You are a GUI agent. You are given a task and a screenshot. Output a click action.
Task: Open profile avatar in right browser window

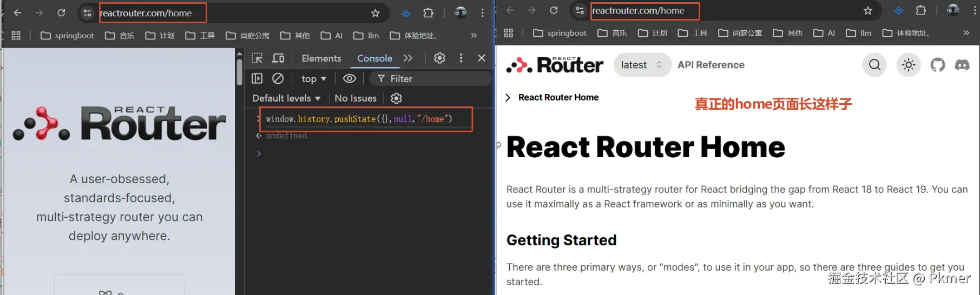953,10
